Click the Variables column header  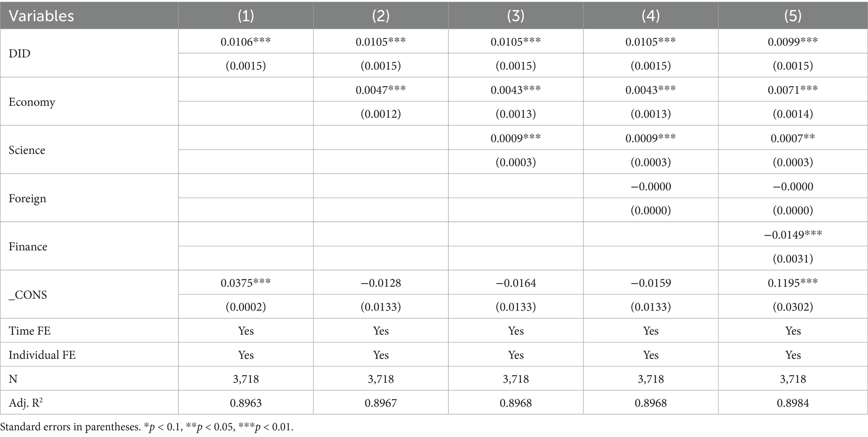[x=41, y=16]
